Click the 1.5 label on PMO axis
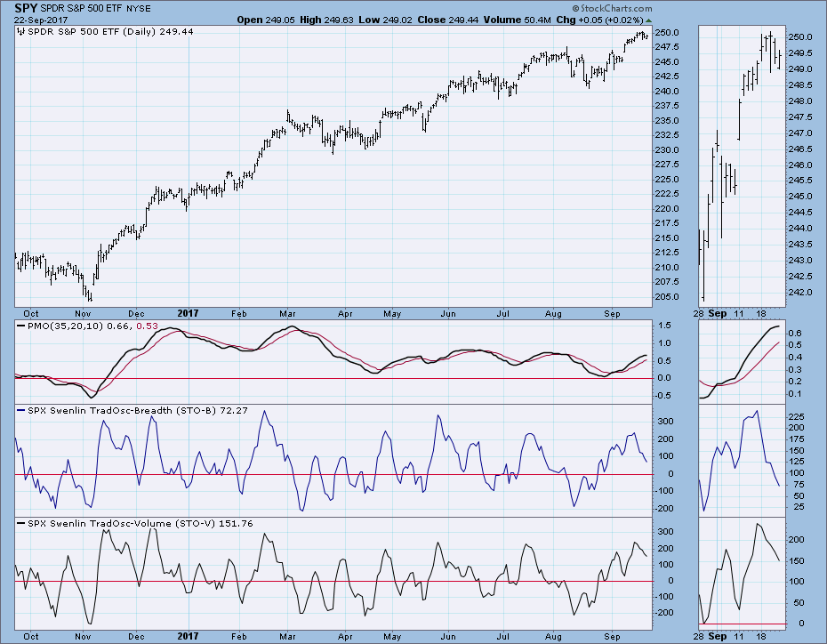The width and height of the screenshot is (827, 644). pyautogui.click(x=664, y=326)
